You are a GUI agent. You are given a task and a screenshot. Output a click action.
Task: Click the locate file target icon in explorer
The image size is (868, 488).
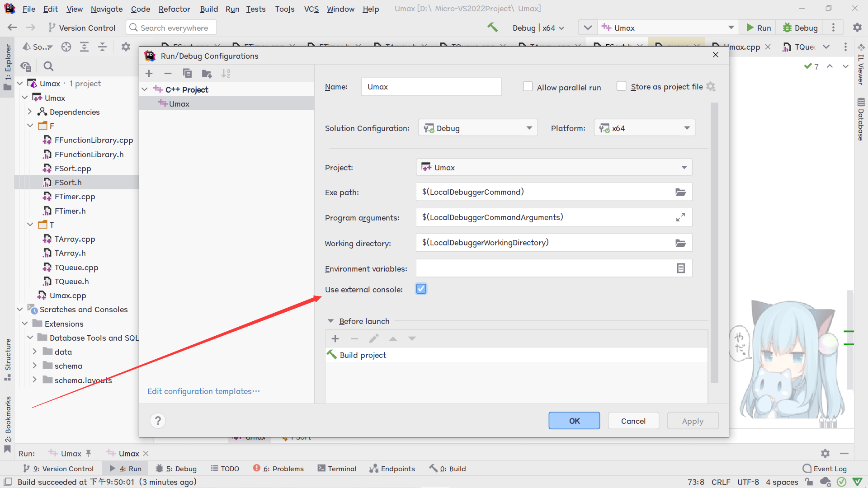point(66,47)
